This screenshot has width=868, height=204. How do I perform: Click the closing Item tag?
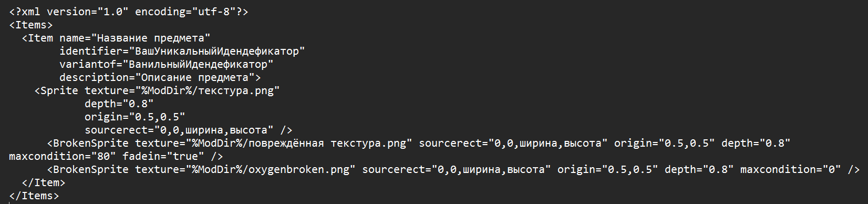tap(44, 182)
